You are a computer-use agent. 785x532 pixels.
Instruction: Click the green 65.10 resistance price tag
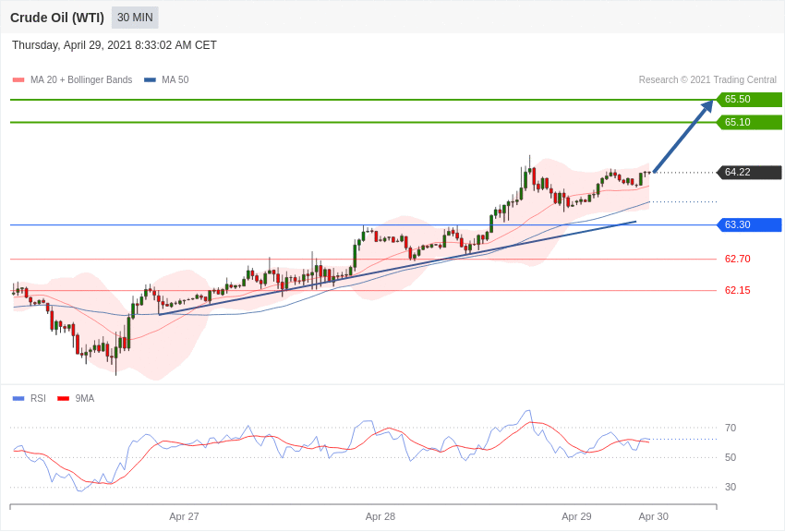coord(749,122)
